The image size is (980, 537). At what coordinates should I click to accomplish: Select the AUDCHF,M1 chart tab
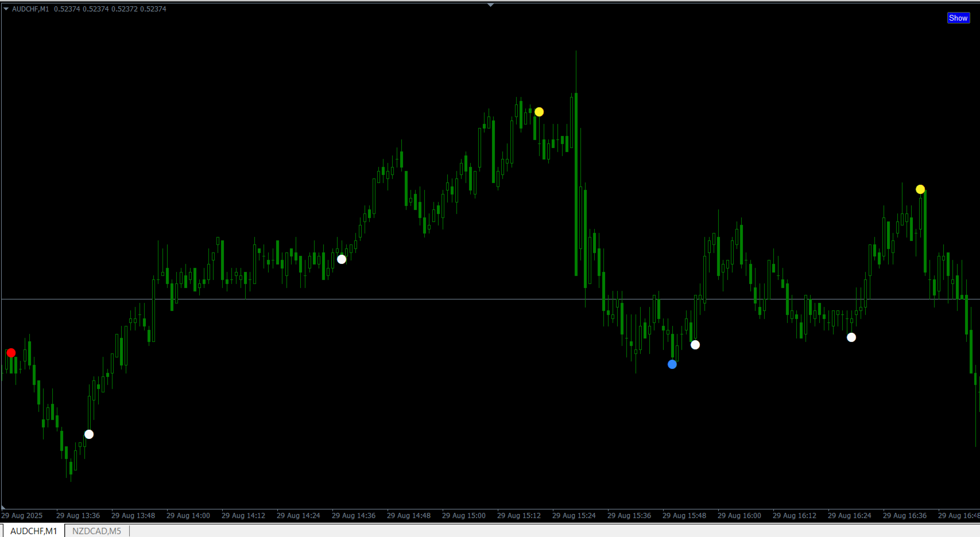click(33, 531)
